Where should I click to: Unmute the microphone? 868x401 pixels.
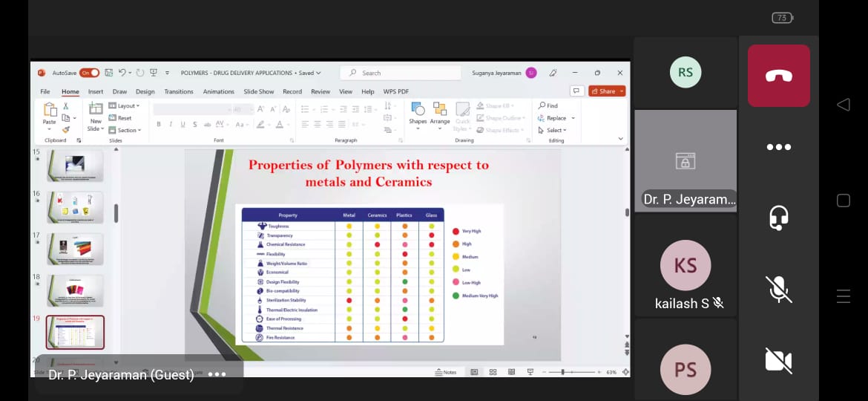[x=778, y=289]
